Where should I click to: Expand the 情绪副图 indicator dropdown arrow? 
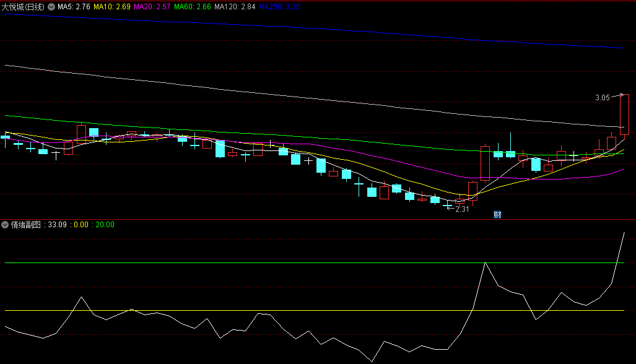coord(5,225)
